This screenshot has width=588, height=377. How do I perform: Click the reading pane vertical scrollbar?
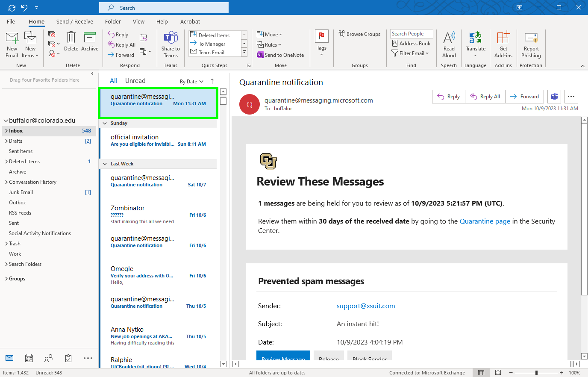(584, 209)
